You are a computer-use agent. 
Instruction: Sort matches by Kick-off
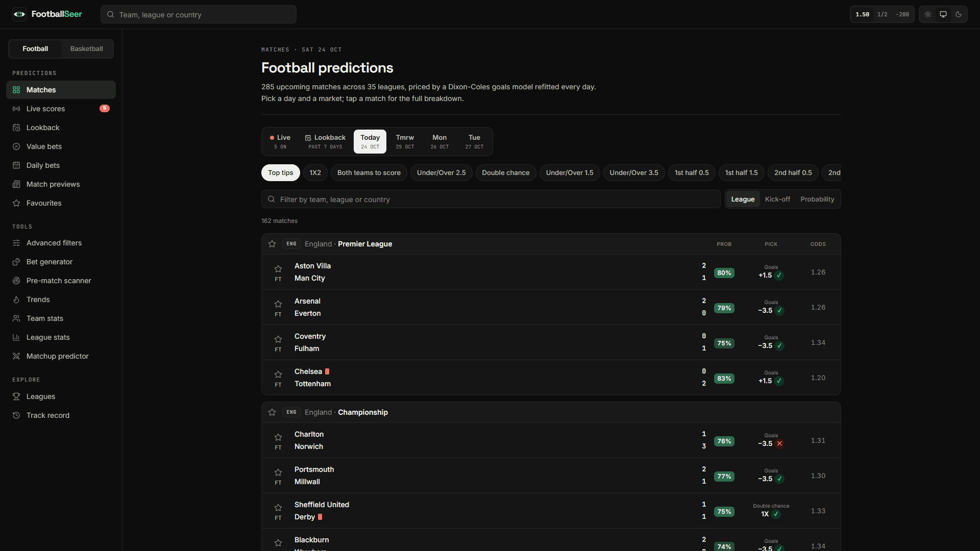tap(777, 199)
